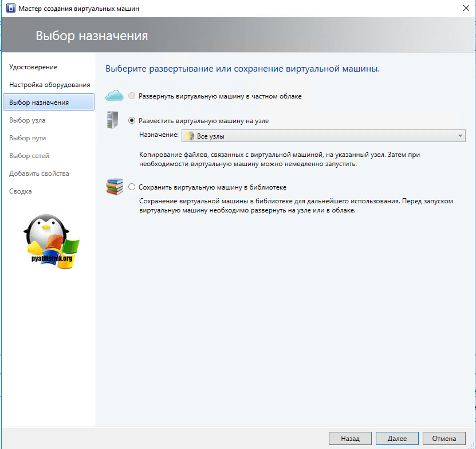
Task: Click the library books icon
Action: point(115,186)
